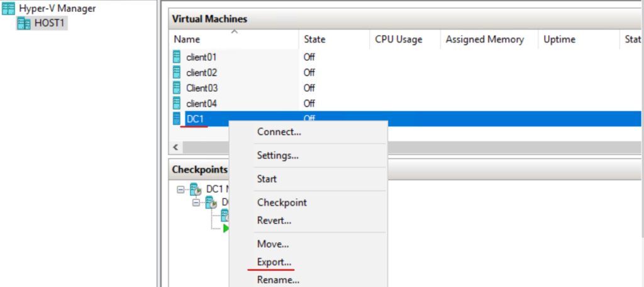Click the Client03 virtual machine icon
644x287 pixels.
pyautogui.click(x=177, y=88)
